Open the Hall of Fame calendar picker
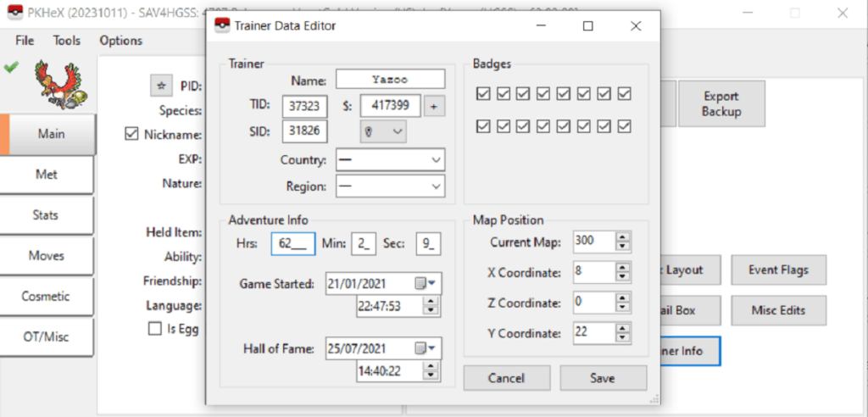 [x=424, y=348]
